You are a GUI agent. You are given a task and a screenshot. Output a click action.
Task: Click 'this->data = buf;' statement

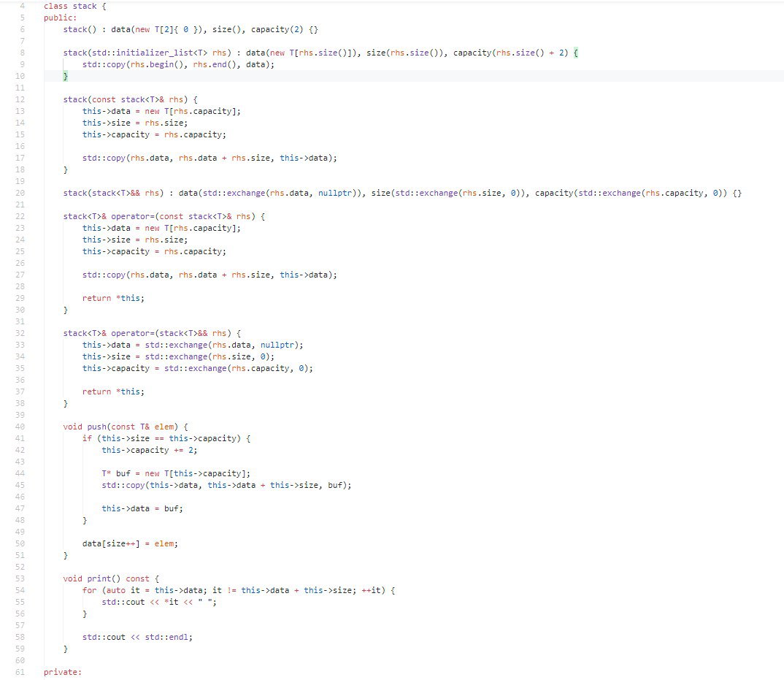142,508
